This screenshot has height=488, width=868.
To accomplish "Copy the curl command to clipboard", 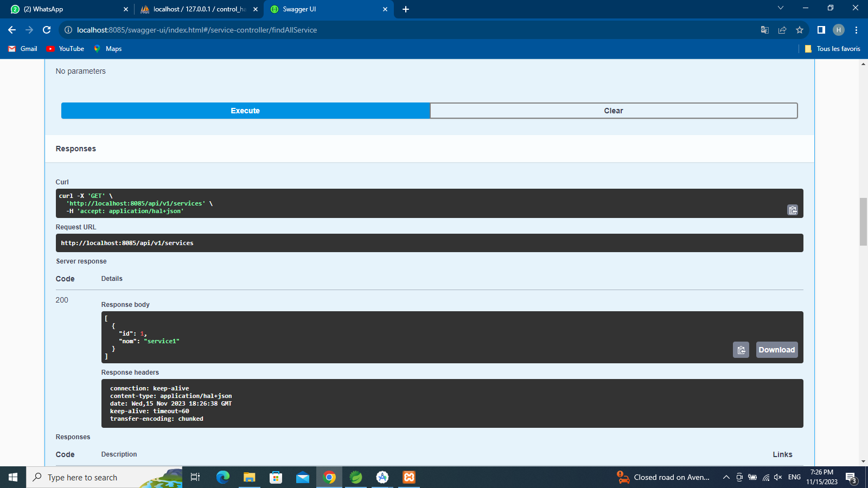I will 792,210.
